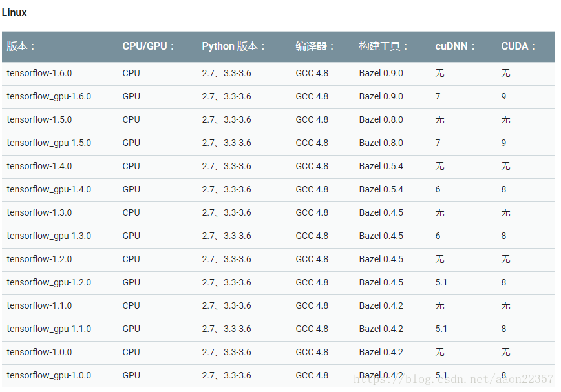Click Bazel 0.5.4 in tensorflow-1.4.0 row
This screenshot has width=561, height=392.
tap(381, 166)
